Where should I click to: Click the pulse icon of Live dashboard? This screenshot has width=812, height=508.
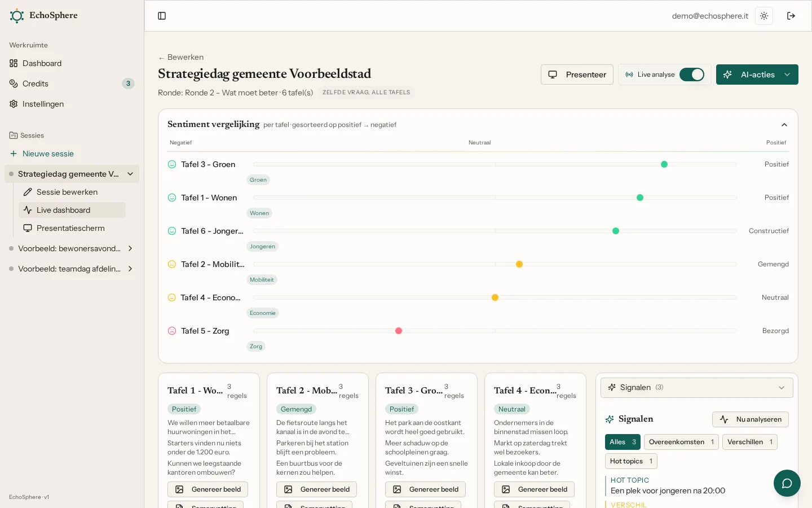[x=28, y=210]
